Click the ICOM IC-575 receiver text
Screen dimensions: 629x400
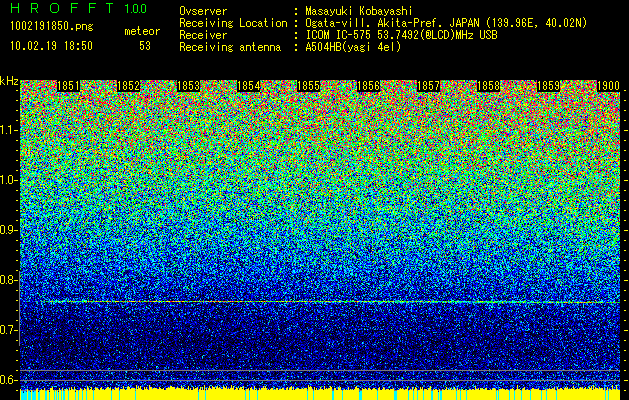[x=401, y=35]
